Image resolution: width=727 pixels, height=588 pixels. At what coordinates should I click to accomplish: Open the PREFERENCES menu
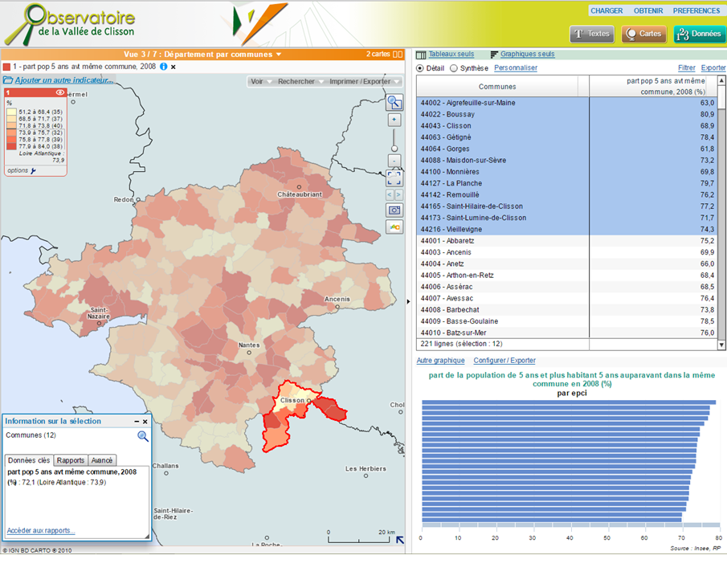pyautogui.click(x=696, y=10)
